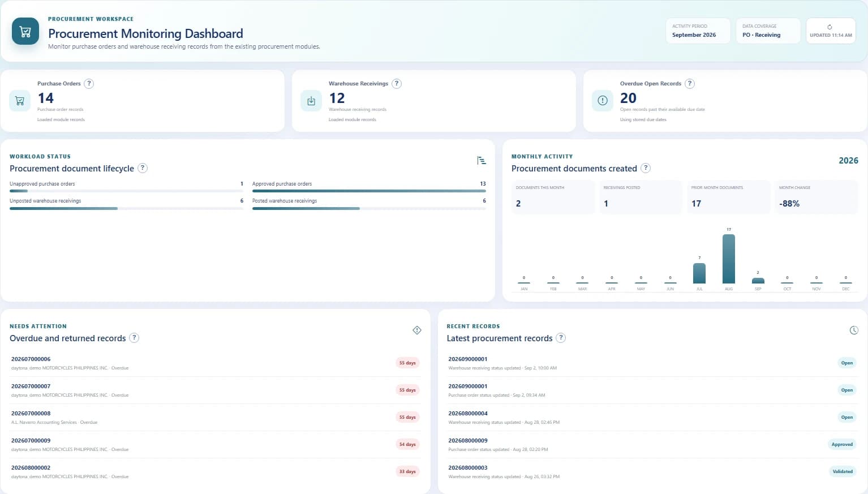Click the Warehouse Receivings download icon
868x494 pixels.
click(311, 101)
